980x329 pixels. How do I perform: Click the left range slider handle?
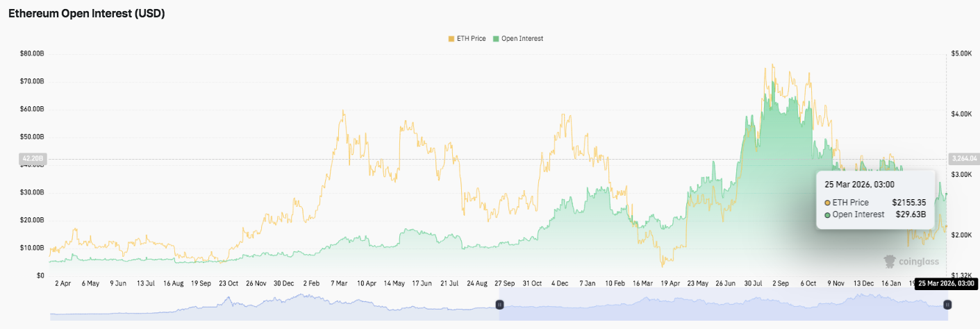499,305
